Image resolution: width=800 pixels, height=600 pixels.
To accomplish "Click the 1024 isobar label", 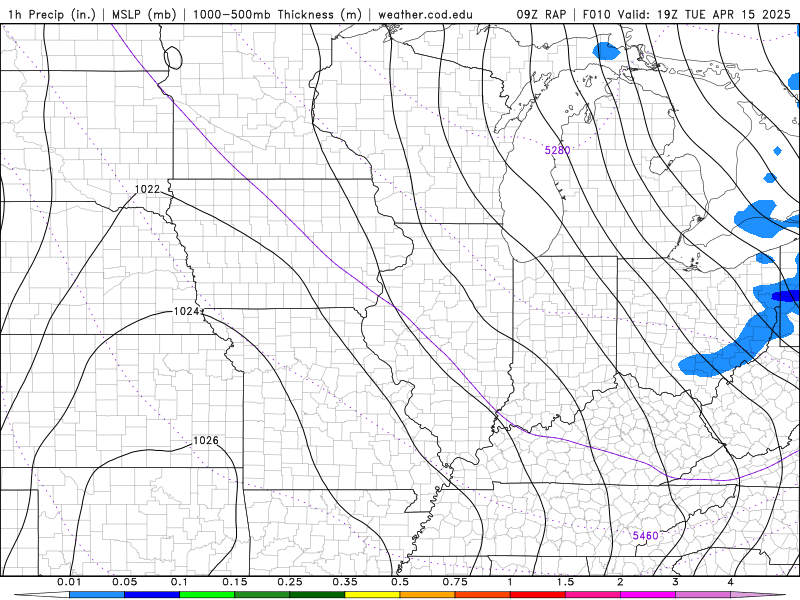I will click(x=186, y=311).
